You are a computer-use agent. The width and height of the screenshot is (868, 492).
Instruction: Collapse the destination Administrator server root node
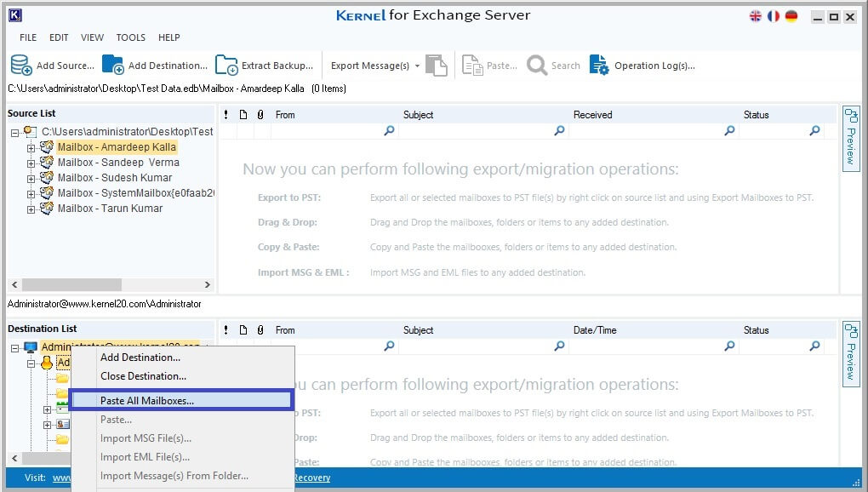(x=14, y=348)
